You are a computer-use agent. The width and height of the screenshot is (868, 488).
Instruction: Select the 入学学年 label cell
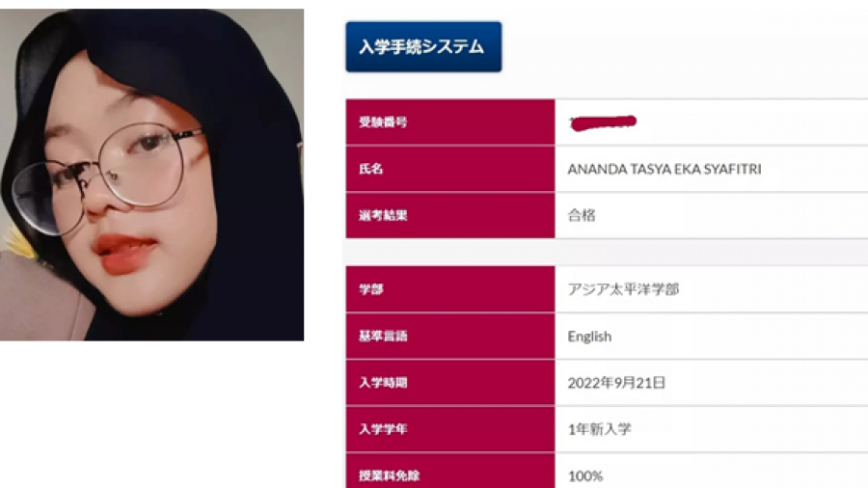450,429
